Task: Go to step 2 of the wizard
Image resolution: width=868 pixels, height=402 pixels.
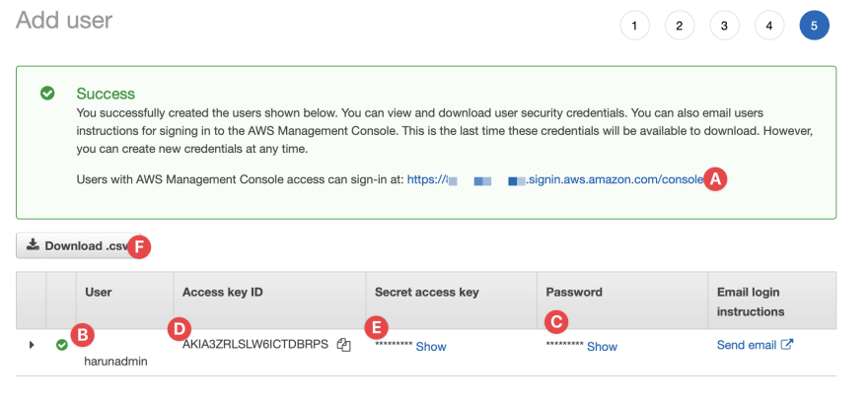Action: click(680, 26)
